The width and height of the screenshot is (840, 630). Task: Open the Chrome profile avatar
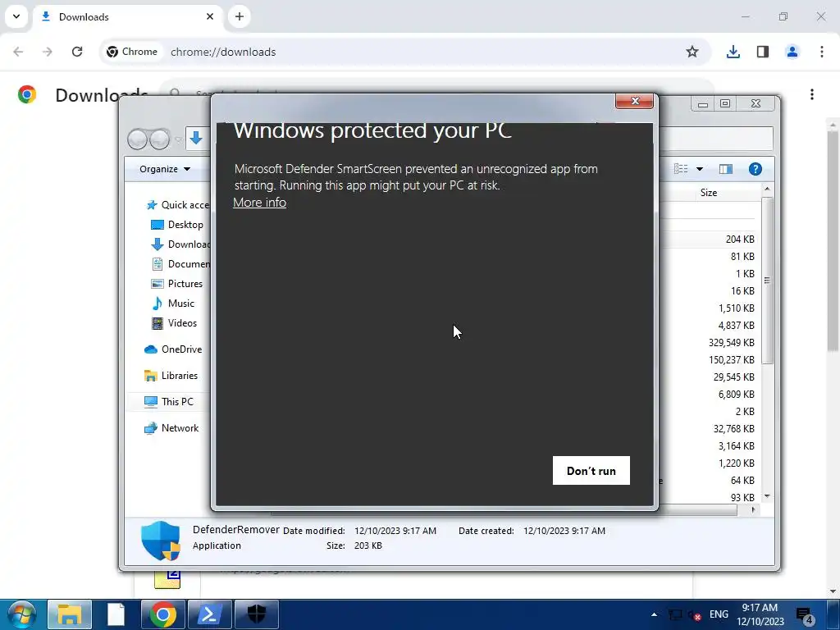792,52
